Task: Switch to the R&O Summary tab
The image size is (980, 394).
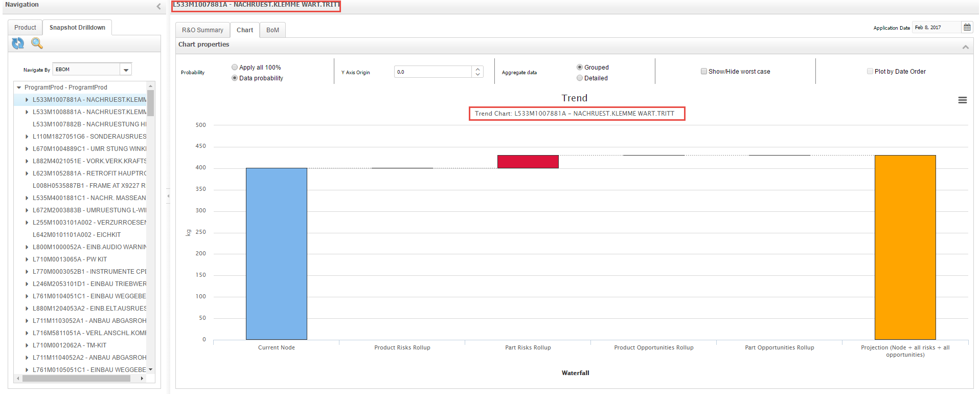Action: pyautogui.click(x=202, y=30)
